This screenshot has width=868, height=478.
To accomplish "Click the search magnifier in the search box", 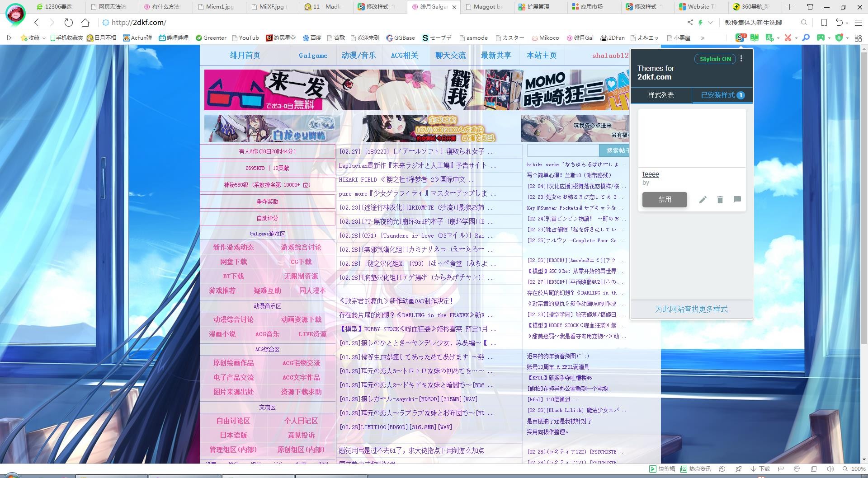I will 804,23.
